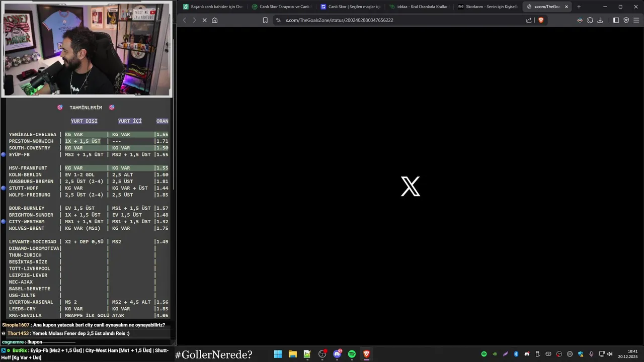Open Bluetooth tray icon
Screen dimensions: 644x362
tap(516, 354)
